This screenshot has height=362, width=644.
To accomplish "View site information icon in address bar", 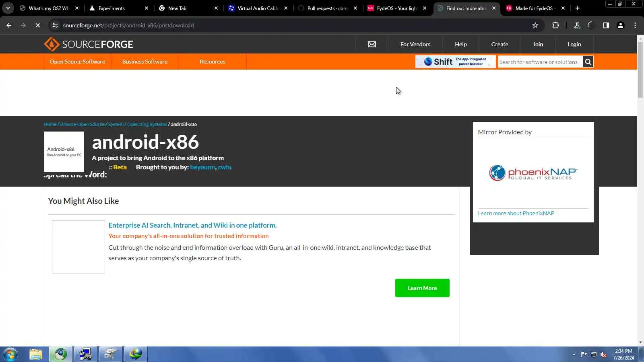I will click(55, 25).
